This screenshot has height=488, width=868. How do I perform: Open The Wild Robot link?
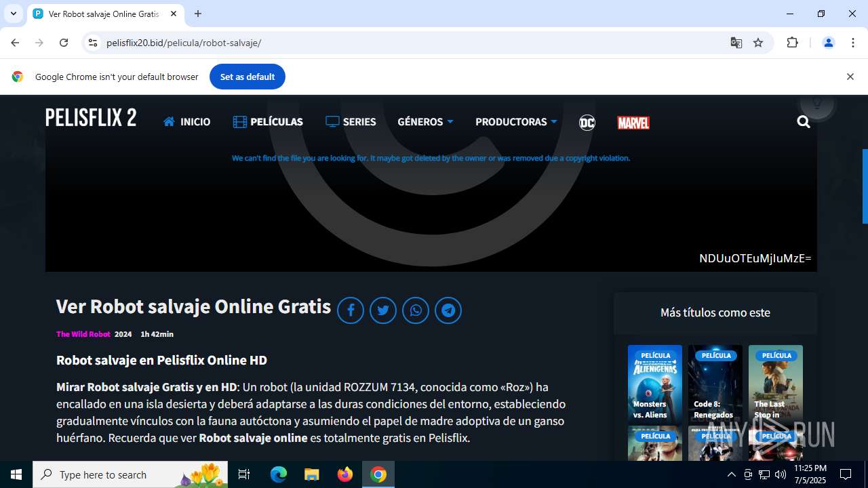[83, 334]
